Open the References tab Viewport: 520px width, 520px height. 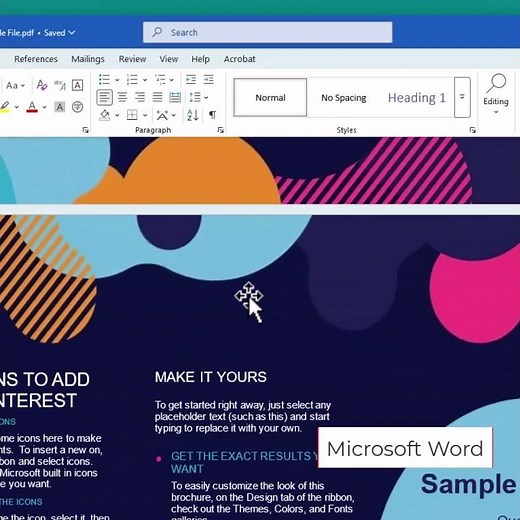click(36, 59)
